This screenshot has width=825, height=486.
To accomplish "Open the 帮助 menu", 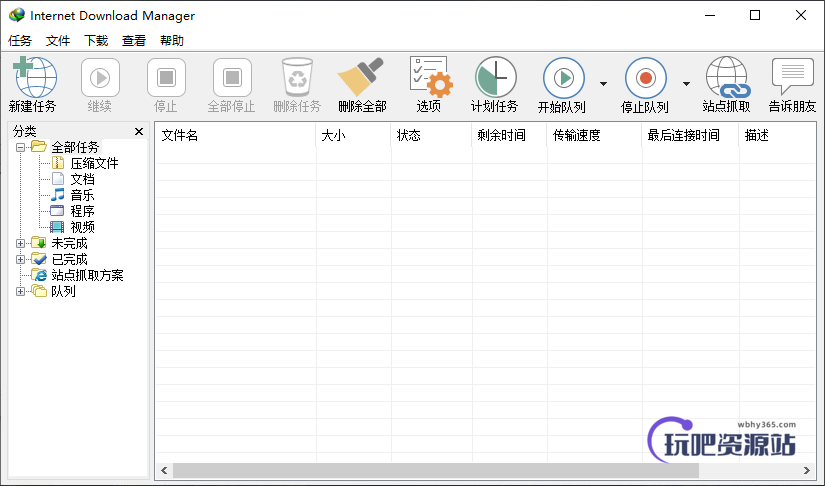I will [172, 40].
